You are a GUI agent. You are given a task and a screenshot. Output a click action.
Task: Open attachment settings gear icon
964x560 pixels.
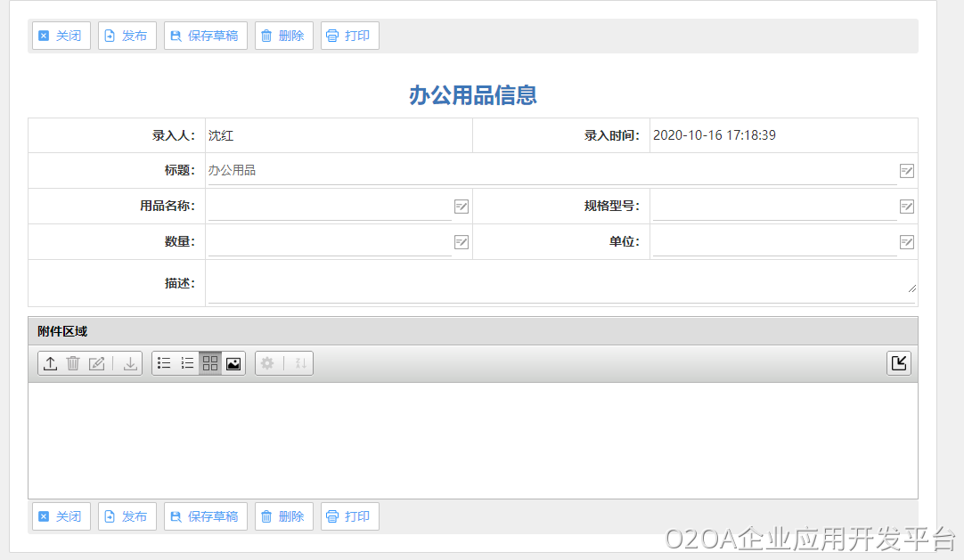click(267, 363)
